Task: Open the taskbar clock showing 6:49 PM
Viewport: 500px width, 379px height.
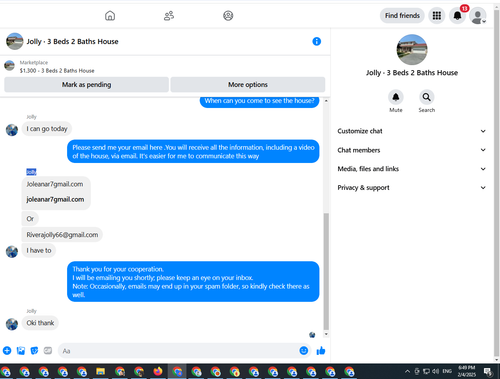Action: pyautogui.click(x=466, y=371)
